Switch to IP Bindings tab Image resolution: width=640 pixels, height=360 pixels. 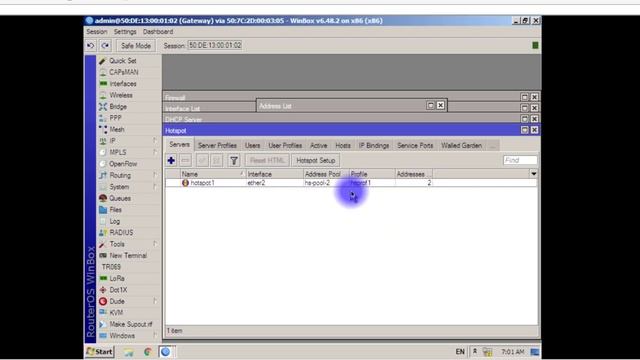(374, 146)
